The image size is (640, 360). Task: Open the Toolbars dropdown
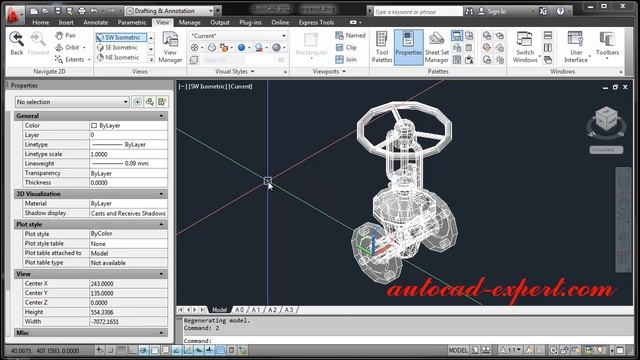607,45
